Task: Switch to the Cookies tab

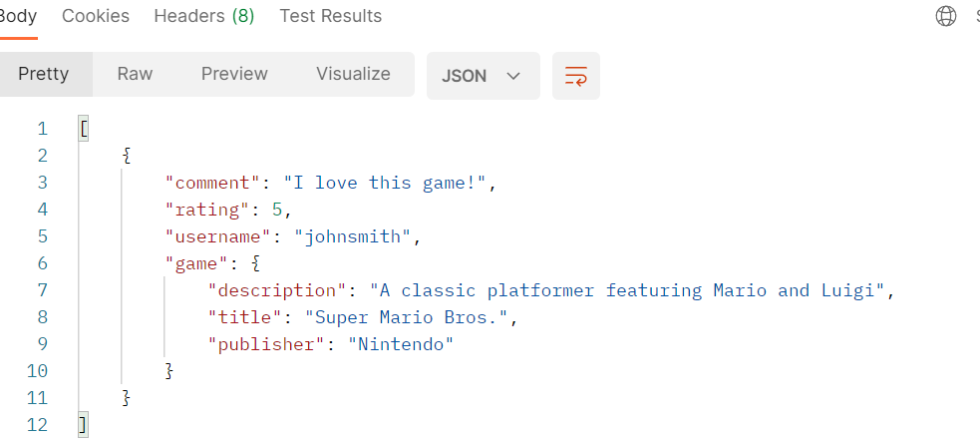Action: tap(96, 16)
